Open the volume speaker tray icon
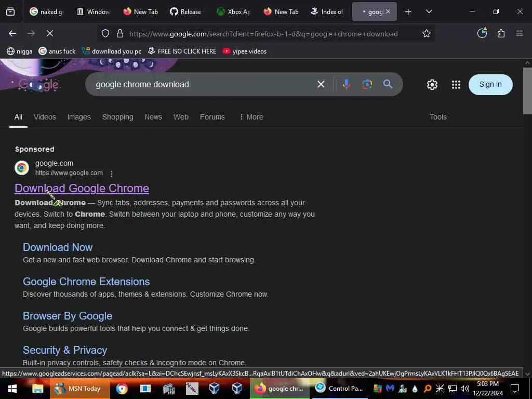 pyautogui.click(x=464, y=389)
